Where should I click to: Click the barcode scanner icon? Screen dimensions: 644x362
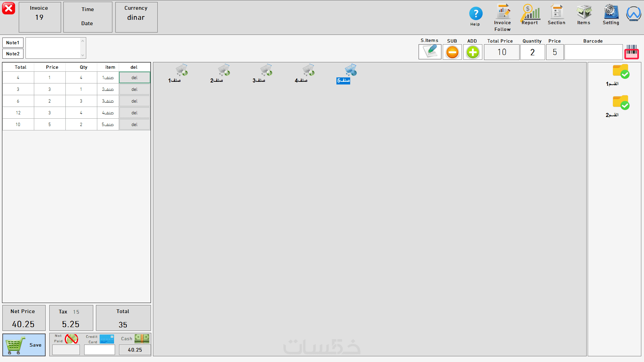631,52
